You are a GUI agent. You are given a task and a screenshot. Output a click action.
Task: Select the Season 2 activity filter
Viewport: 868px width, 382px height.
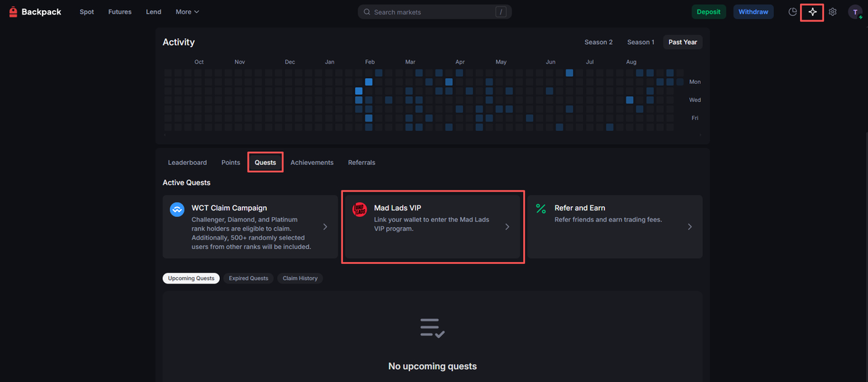(598, 42)
